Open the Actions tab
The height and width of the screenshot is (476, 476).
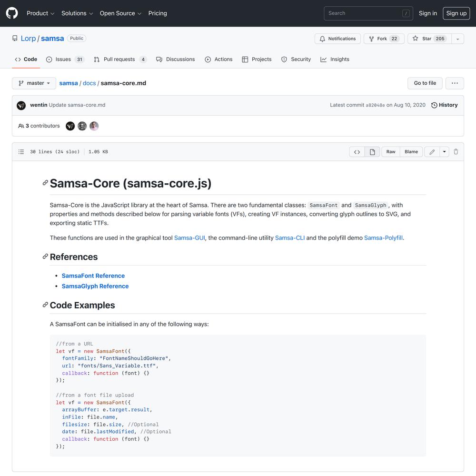pyautogui.click(x=218, y=59)
